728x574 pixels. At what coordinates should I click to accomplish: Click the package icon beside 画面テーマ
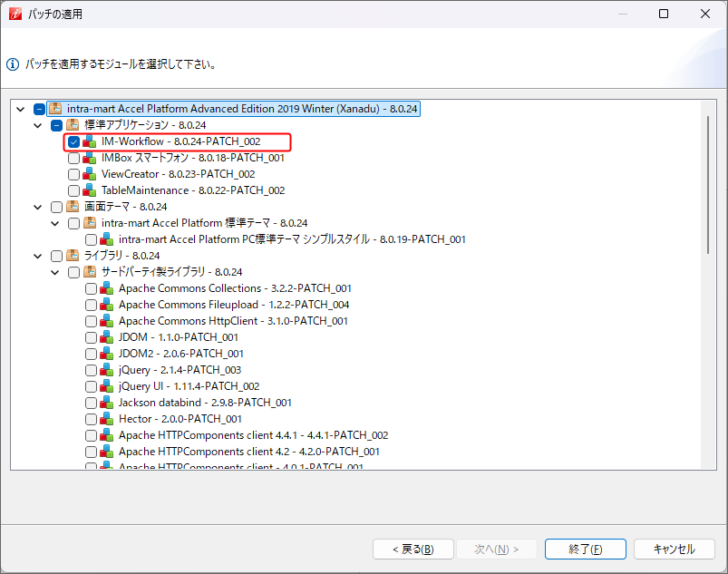[x=73, y=207]
